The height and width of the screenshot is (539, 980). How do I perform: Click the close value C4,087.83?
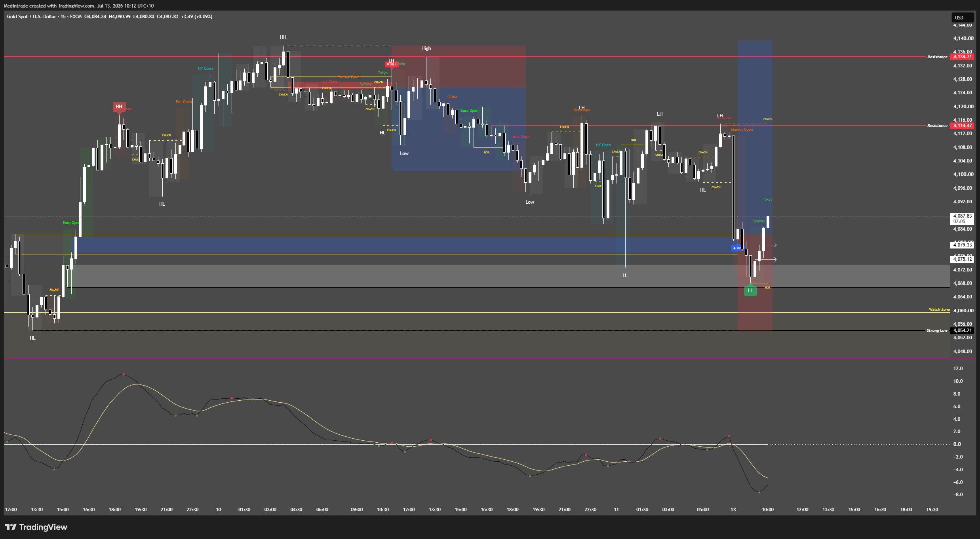click(167, 17)
